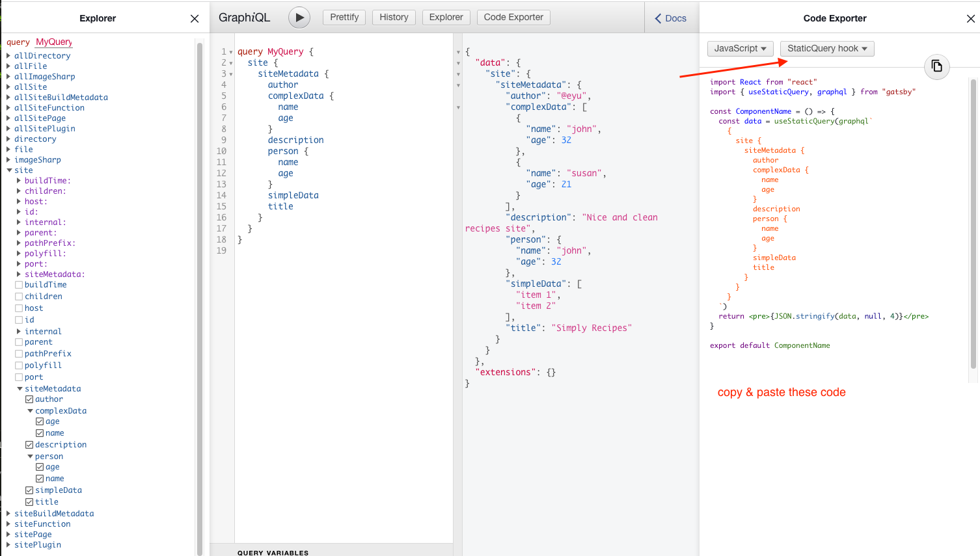Close the Code Exporter panel
Screen dimensions: 980x556
click(x=970, y=18)
